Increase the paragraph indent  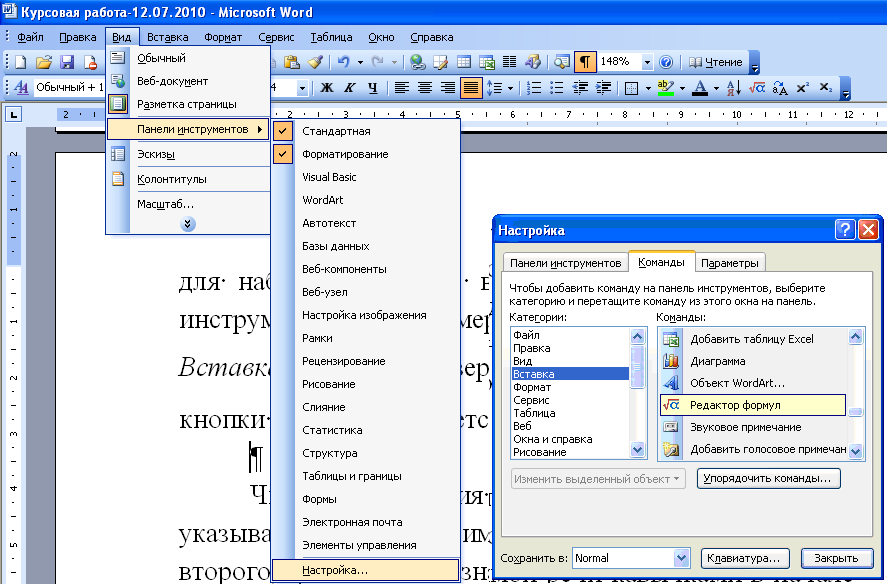[603, 88]
